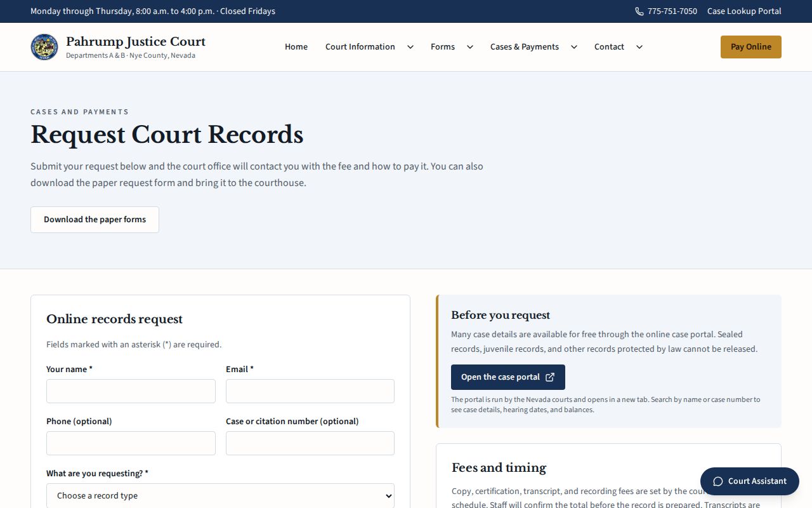
Task: Follow the Case Lookup Portal link
Action: [x=744, y=11]
